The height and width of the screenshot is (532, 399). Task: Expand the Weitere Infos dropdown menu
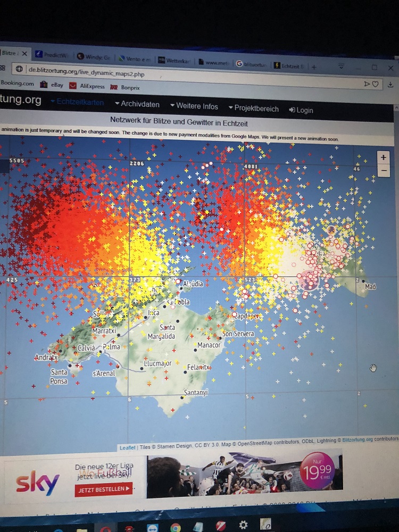coord(194,106)
